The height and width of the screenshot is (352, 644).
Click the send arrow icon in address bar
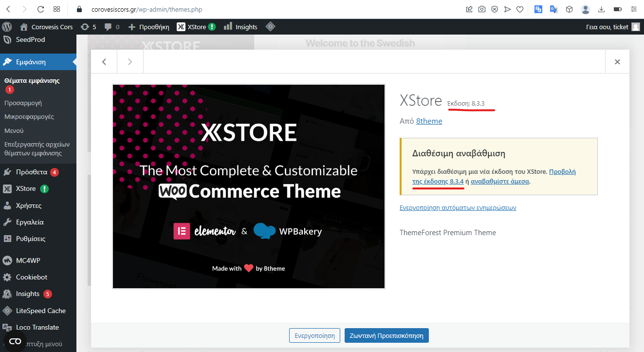tap(507, 9)
